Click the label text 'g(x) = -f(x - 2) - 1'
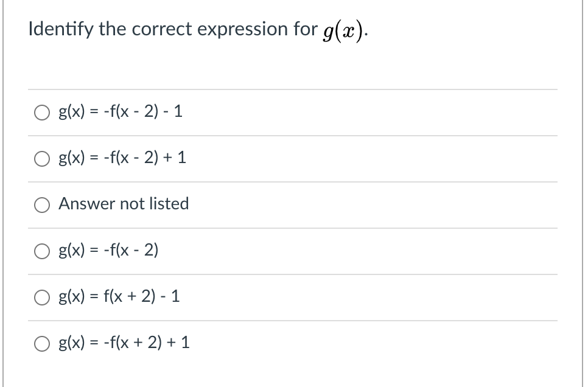This screenshot has width=588, height=387. 121,111
